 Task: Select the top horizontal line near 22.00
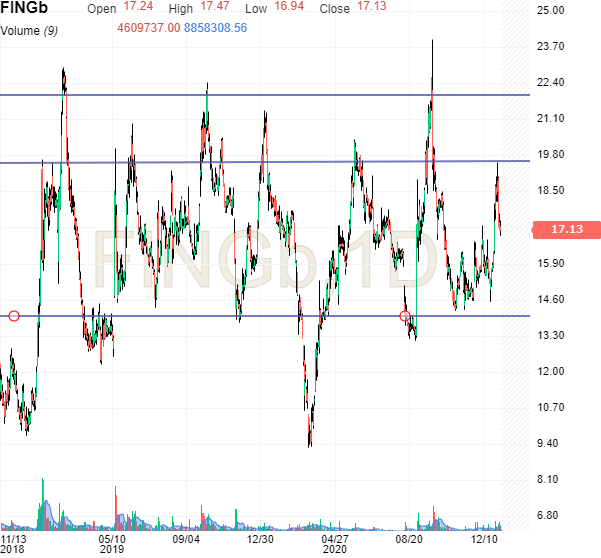click(300, 95)
